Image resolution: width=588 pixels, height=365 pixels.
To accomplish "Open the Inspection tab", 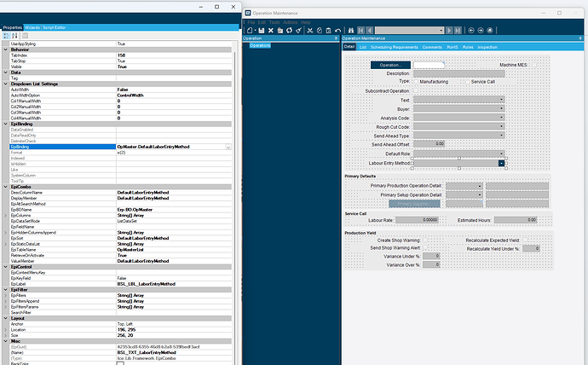I will (x=487, y=47).
